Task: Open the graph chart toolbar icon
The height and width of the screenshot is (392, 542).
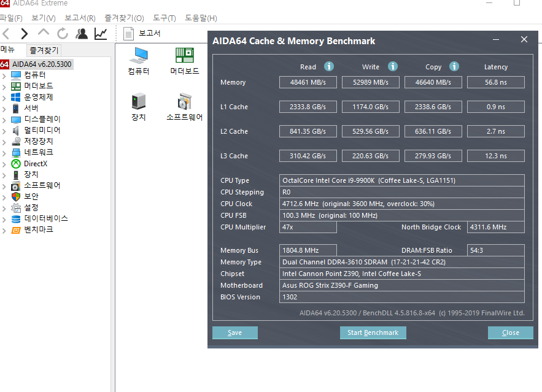Action: point(101,34)
